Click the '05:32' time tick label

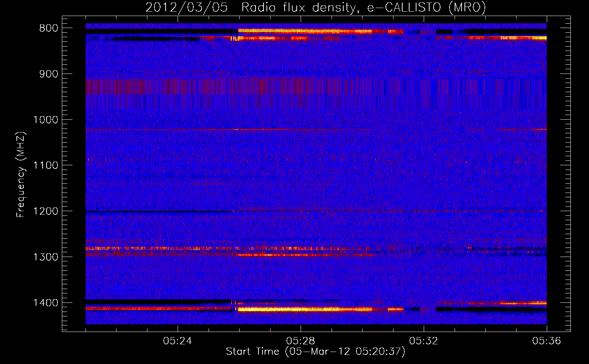pyautogui.click(x=424, y=341)
